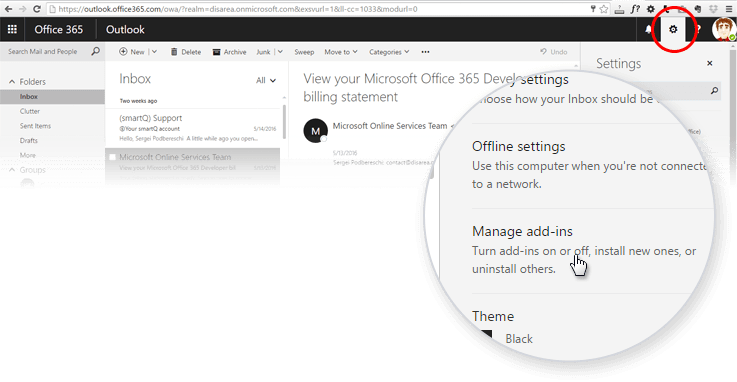
Task: Click the mail search magnifier icon
Action: click(95, 51)
